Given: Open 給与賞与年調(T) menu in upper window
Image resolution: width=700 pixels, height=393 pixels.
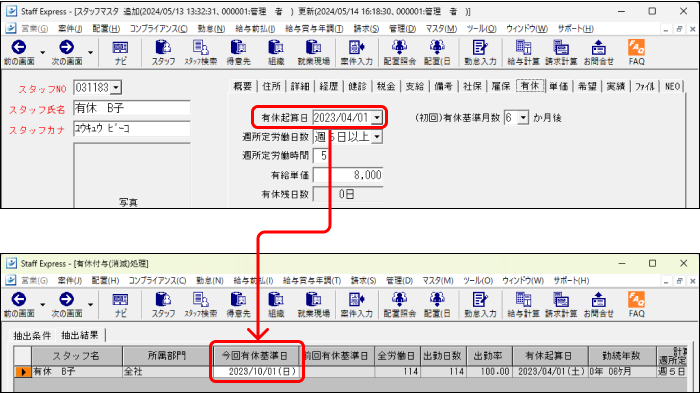Looking at the screenshot, I should (x=314, y=29).
